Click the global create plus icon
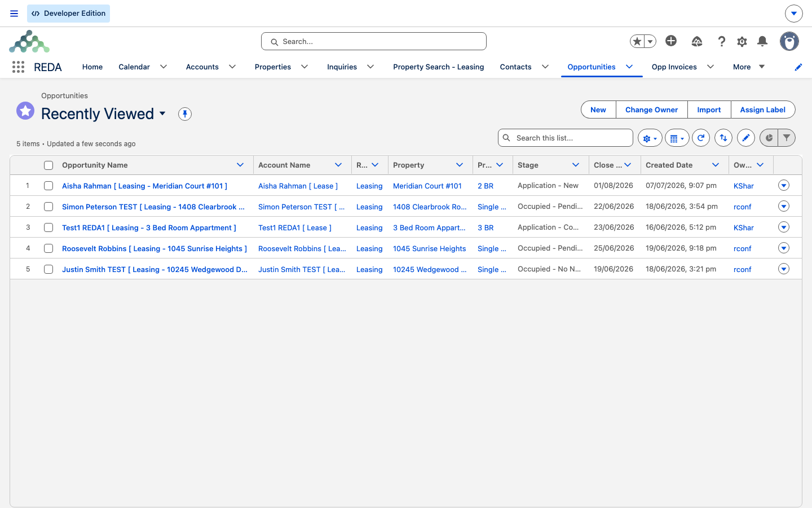 [671, 41]
